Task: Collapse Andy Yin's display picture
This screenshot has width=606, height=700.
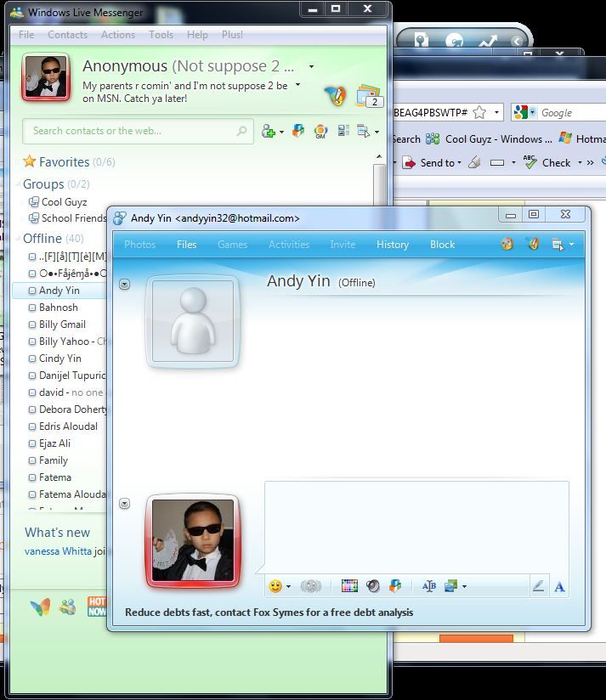Action: 125,284
